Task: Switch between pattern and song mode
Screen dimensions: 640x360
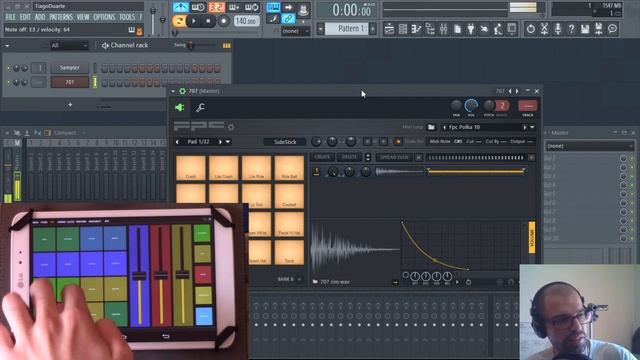Action: click(x=178, y=21)
